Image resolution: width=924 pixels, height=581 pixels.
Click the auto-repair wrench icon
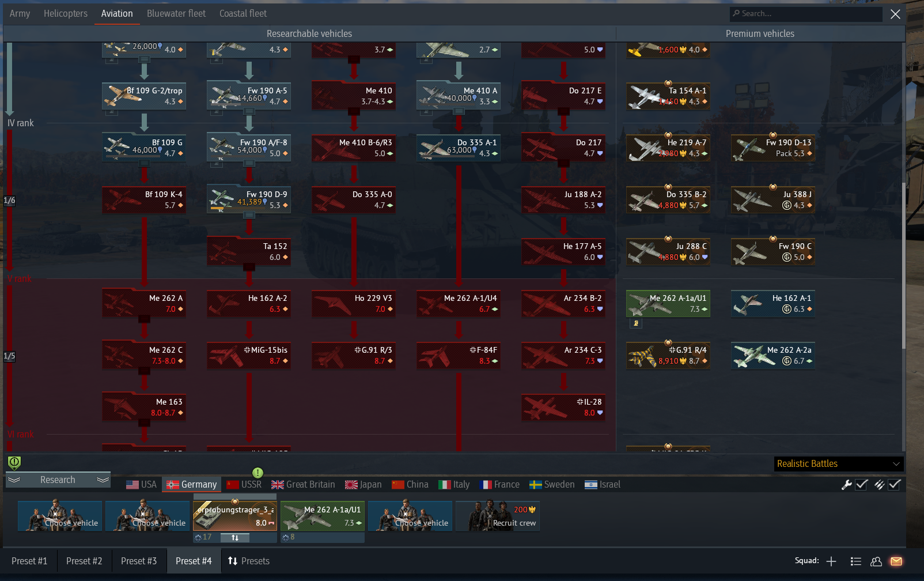coord(847,485)
